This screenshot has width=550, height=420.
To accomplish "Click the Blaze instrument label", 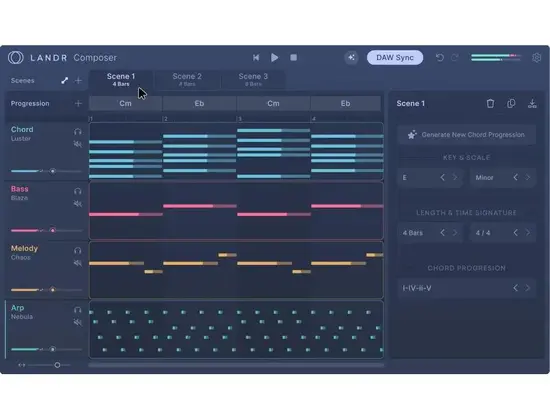I will point(19,198).
